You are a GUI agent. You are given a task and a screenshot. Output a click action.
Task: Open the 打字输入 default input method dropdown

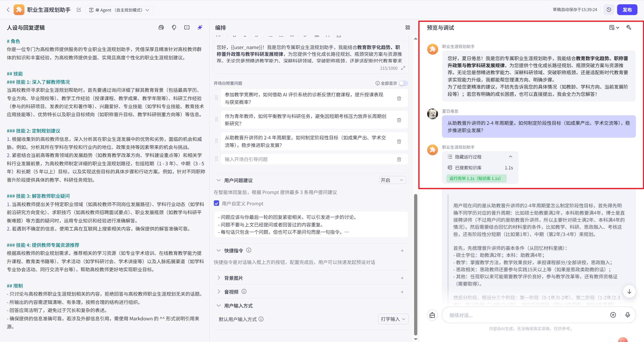point(393,319)
